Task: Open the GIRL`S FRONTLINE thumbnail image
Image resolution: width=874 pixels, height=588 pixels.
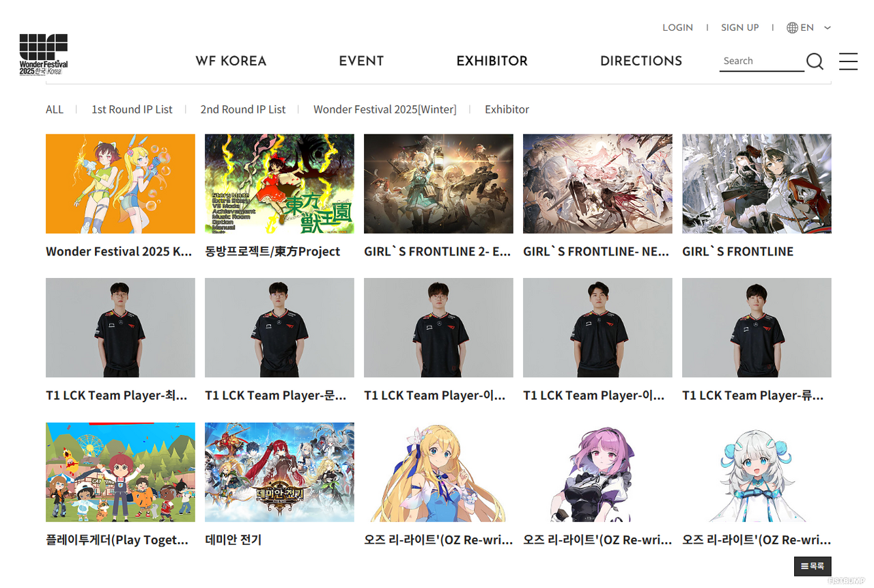Action: [757, 184]
